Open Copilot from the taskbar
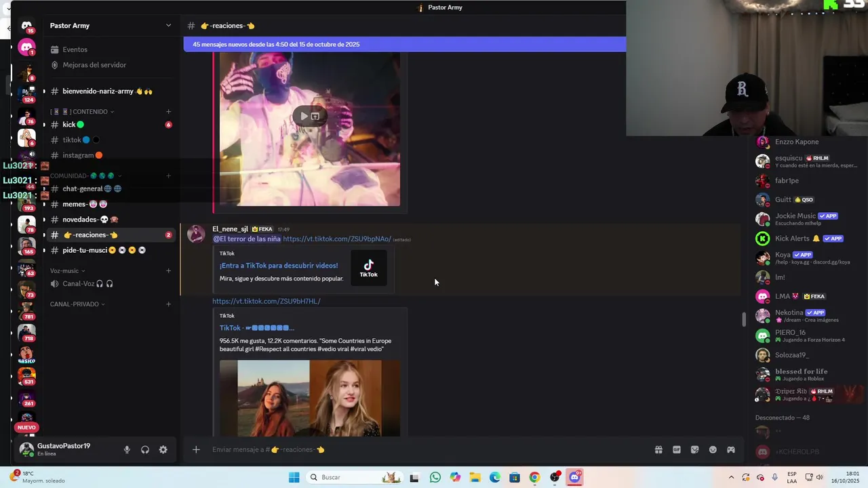This screenshot has height=488, width=868. (455, 477)
